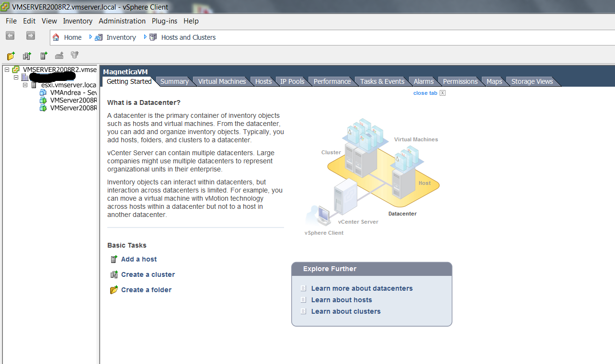Open the Administration menu
The image size is (615, 364).
click(x=122, y=21)
